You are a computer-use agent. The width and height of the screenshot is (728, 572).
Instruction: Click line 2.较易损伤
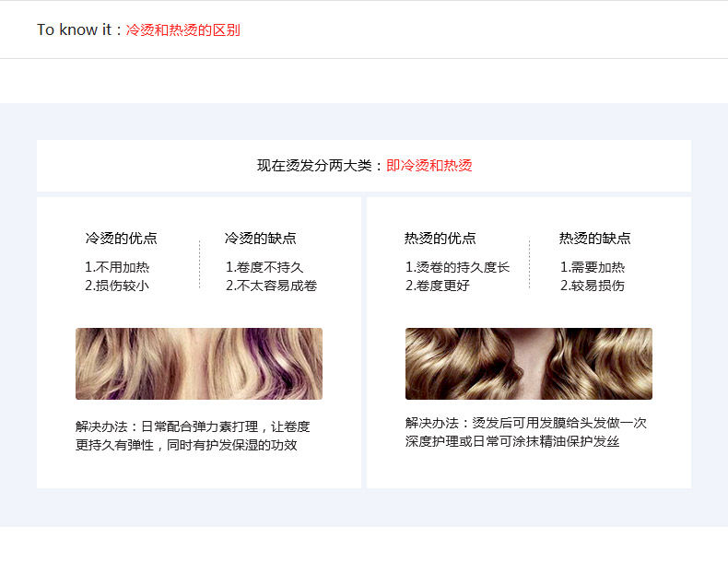tap(593, 286)
